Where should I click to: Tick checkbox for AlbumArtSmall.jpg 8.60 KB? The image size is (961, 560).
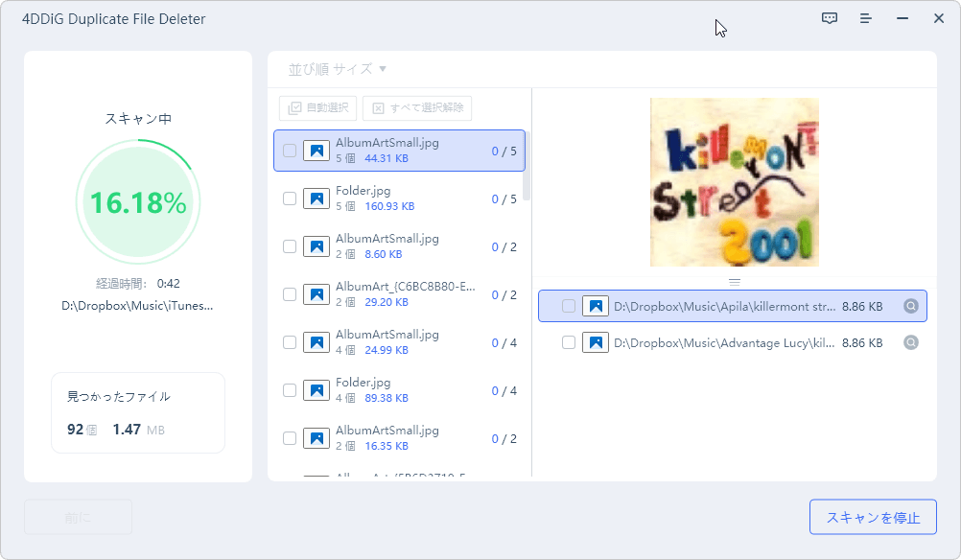290,246
